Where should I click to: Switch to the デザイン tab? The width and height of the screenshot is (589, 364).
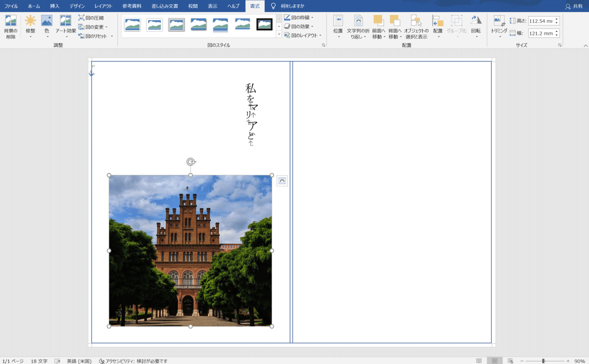(77, 6)
